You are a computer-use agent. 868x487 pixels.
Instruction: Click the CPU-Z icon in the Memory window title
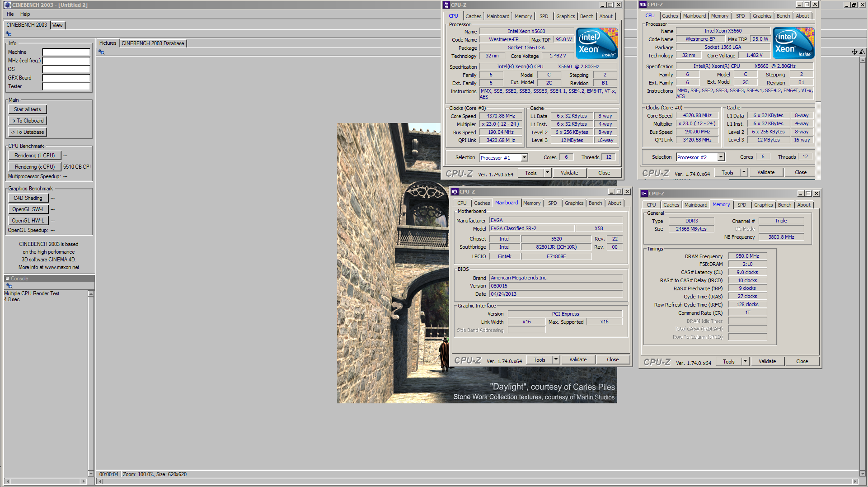click(x=644, y=194)
